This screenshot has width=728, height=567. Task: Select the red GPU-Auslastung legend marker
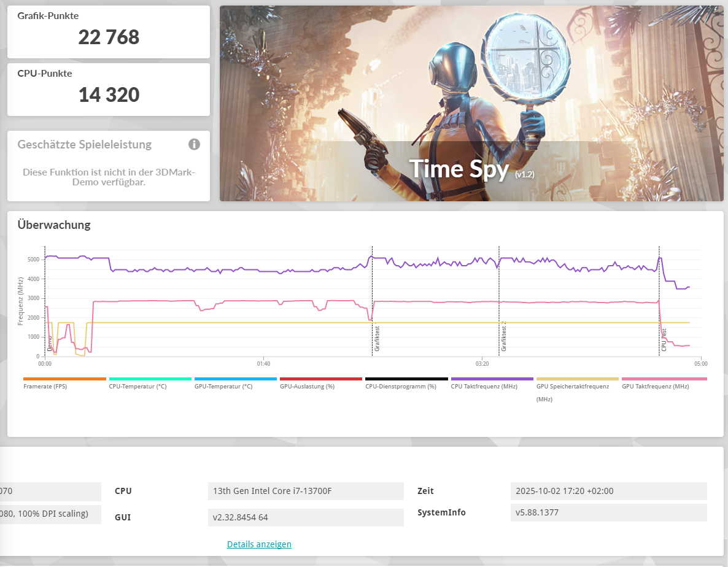click(x=320, y=378)
